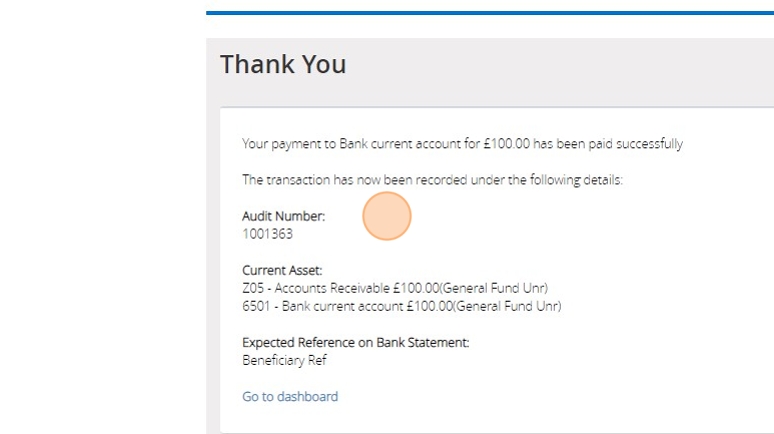Click the blue bar above the header

click(490, 13)
